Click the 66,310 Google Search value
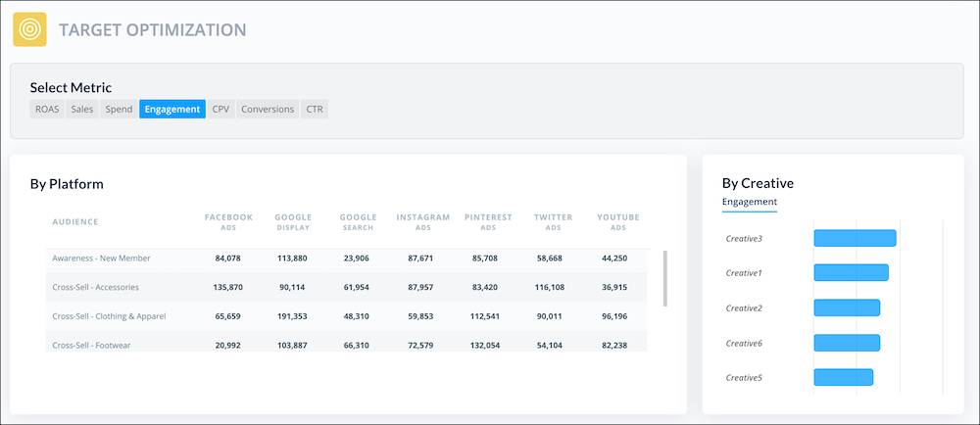The width and height of the screenshot is (980, 425). point(357,345)
